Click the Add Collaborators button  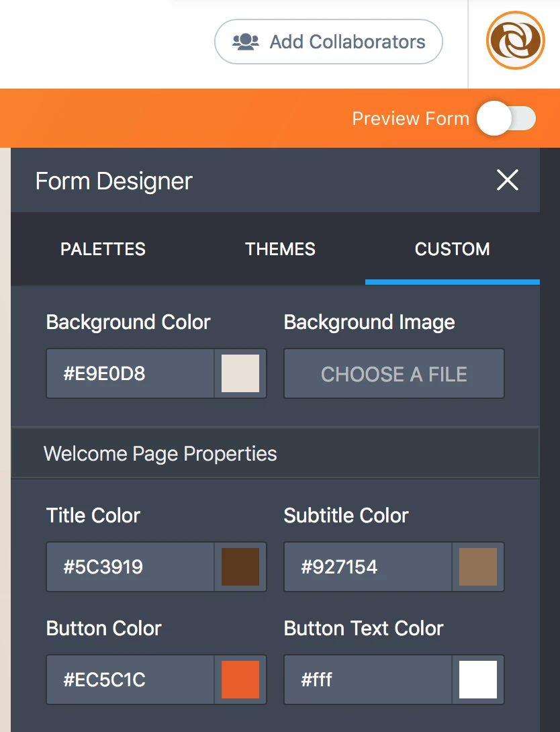click(328, 41)
